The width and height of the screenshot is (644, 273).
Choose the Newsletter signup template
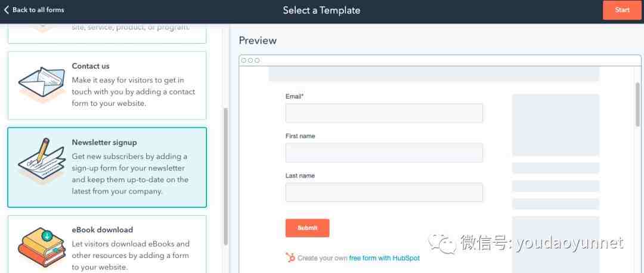point(107,167)
